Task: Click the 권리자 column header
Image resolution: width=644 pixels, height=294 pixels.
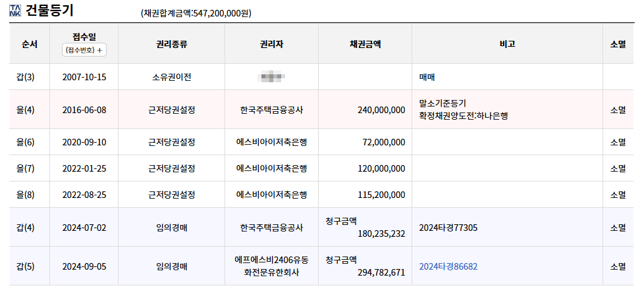Action: pos(271,44)
